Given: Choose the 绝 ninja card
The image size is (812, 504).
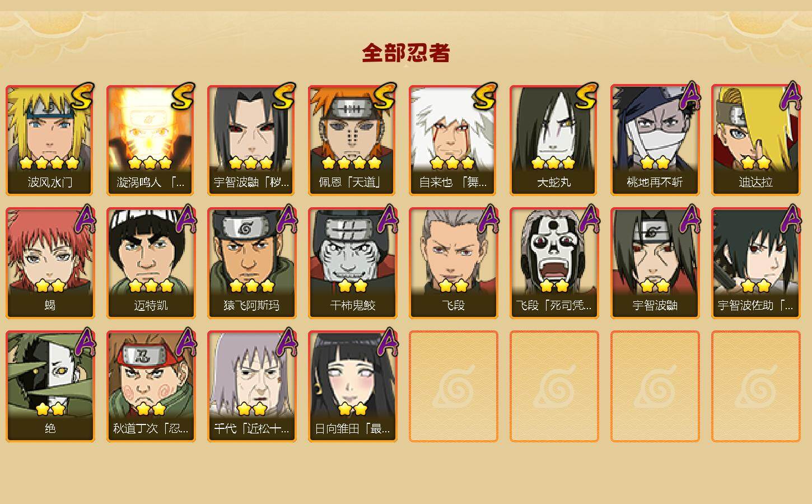Looking at the screenshot, I should click(50, 386).
